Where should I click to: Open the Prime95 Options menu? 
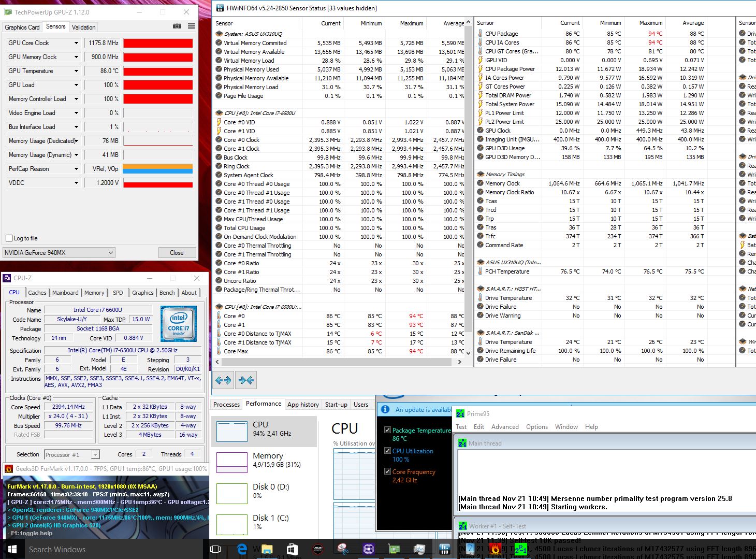[537, 427]
